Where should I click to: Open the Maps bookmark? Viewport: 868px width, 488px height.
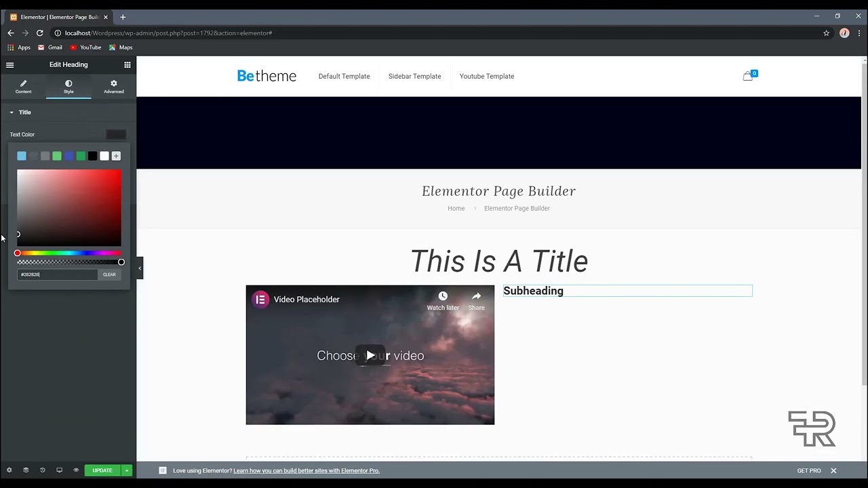tap(121, 47)
